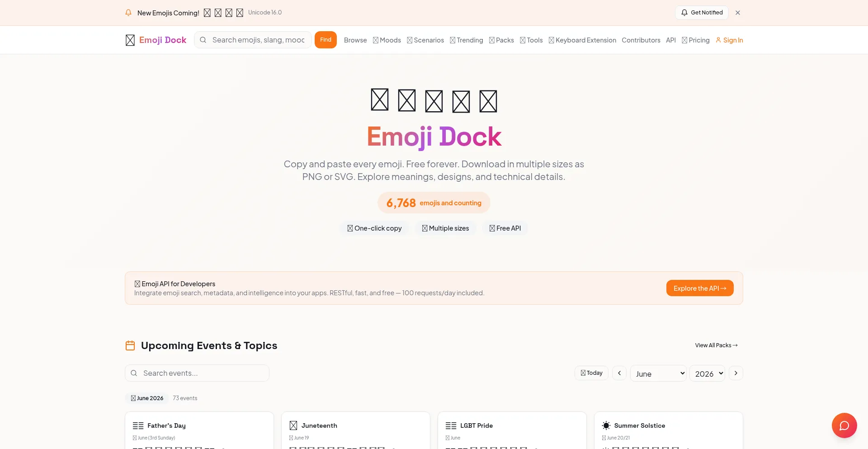Viewport: 868px width, 449px height.
Task: Open the Keyboard Extension link
Action: 582,40
